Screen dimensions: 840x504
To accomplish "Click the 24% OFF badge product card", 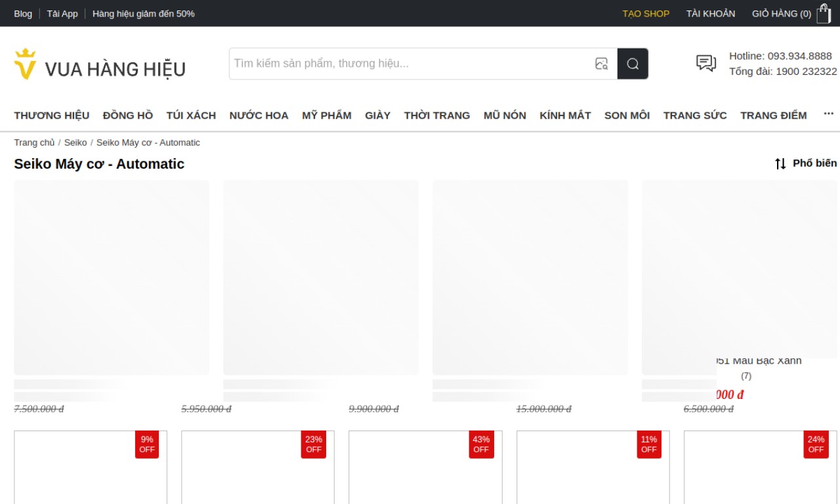I will (761, 467).
